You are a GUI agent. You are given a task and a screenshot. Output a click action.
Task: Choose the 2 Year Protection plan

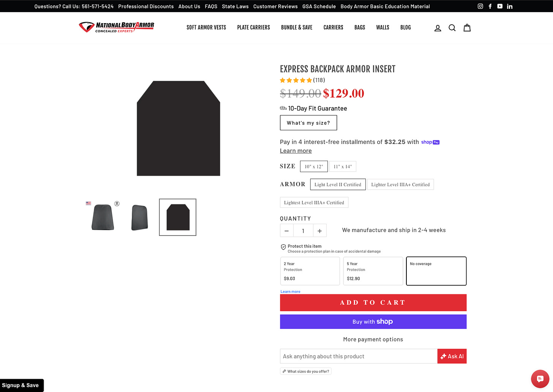pos(310,271)
